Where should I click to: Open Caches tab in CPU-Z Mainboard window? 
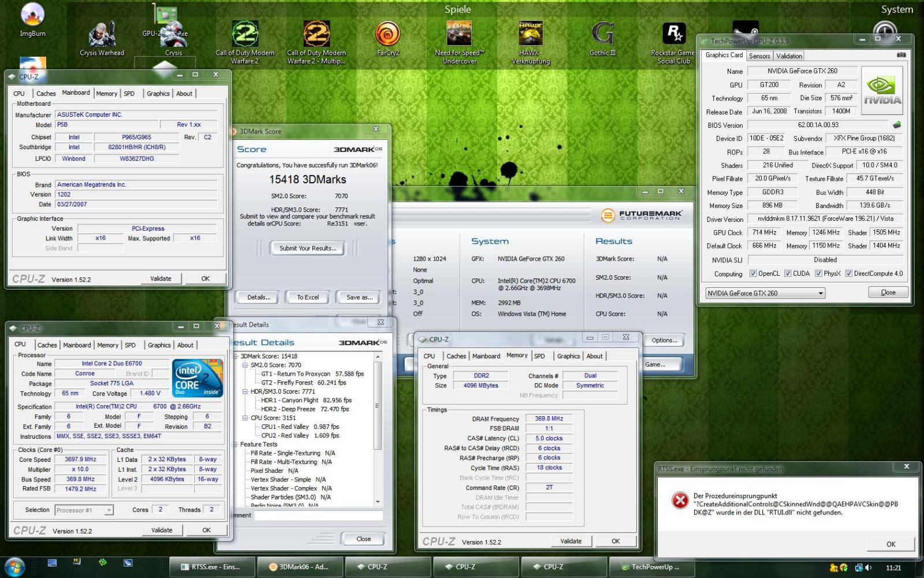pos(46,94)
